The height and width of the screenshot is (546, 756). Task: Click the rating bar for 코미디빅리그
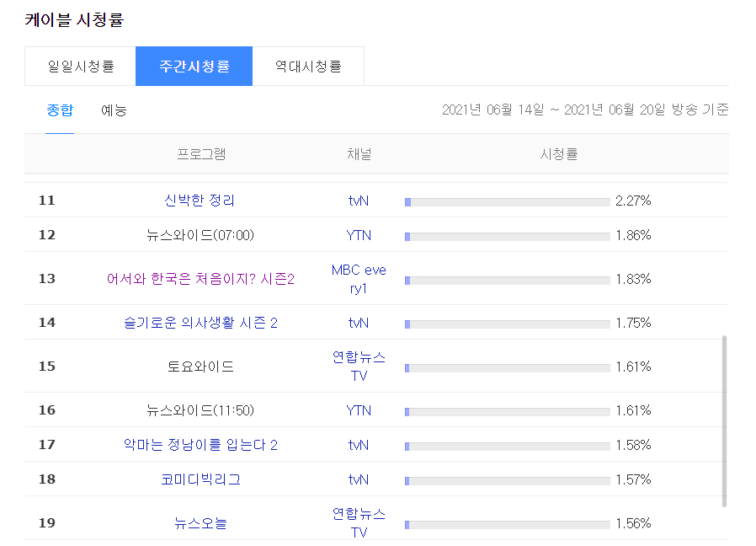507,481
